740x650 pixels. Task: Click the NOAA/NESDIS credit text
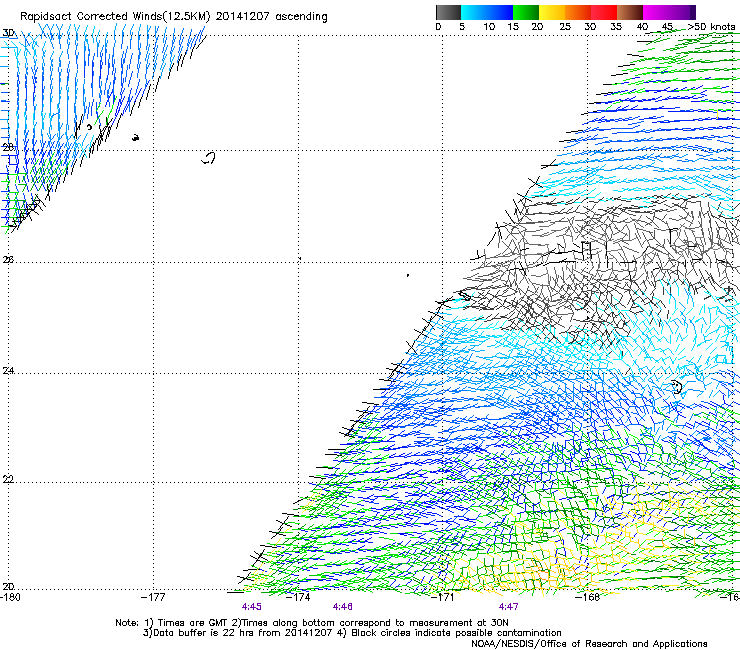[589, 644]
